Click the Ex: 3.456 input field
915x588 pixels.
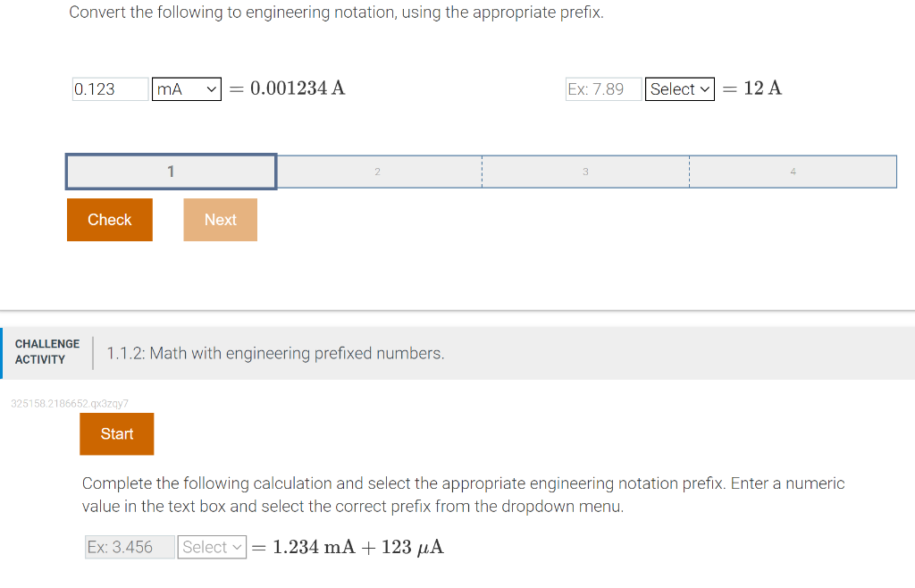tap(129, 546)
